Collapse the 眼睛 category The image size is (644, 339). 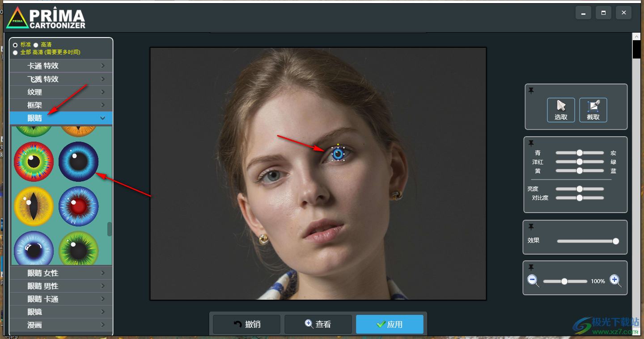point(61,118)
